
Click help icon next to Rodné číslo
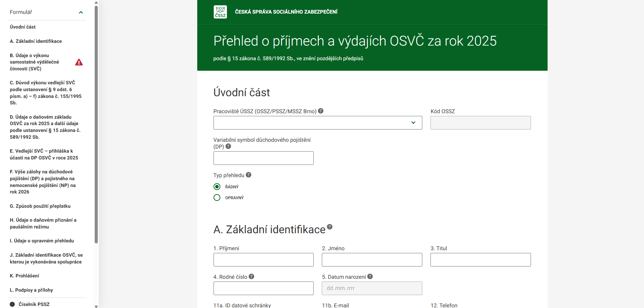pos(251,276)
